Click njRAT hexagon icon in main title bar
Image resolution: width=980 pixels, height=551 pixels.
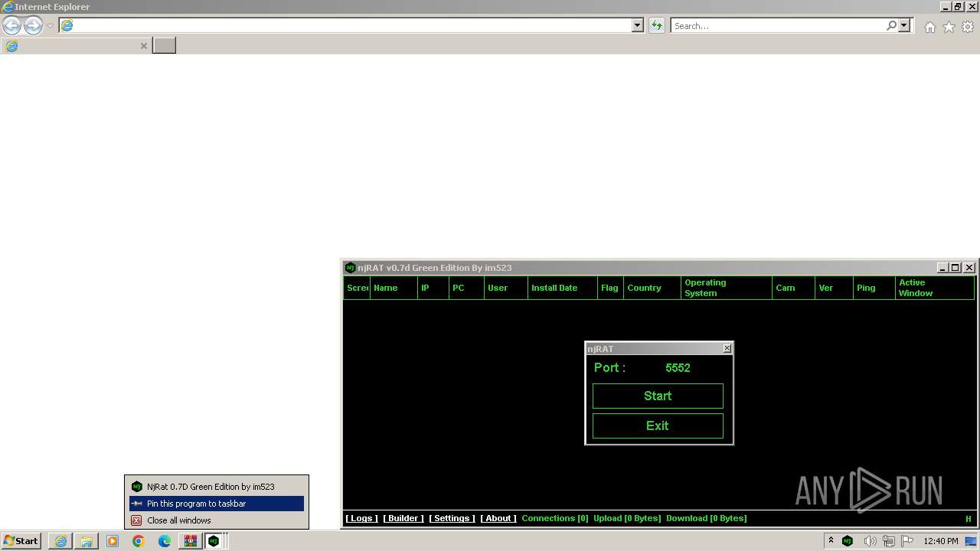coord(350,268)
